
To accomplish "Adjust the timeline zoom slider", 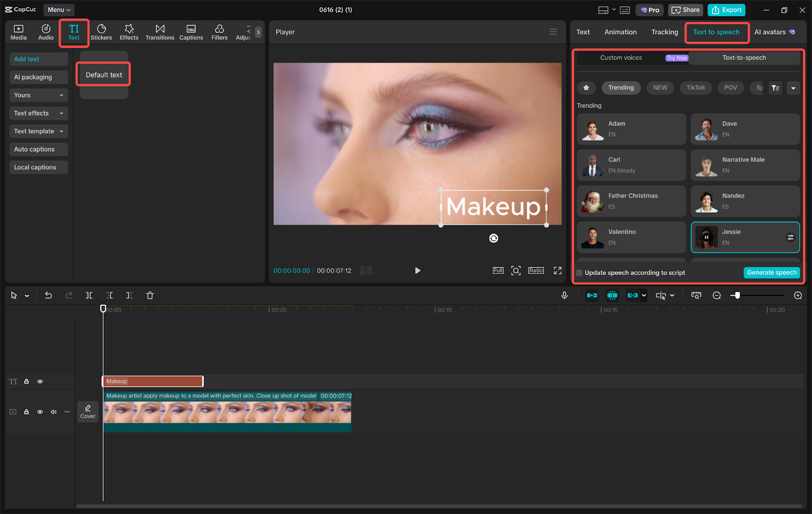I will (737, 295).
